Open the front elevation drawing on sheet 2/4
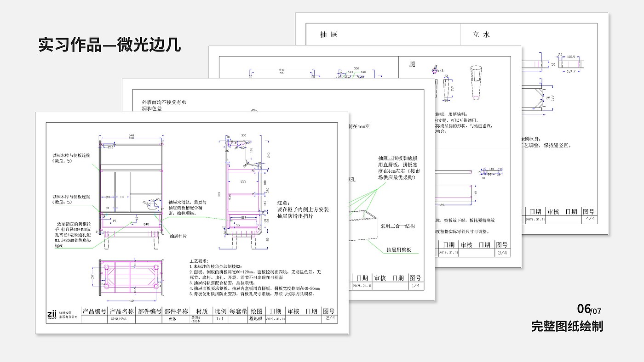The height and width of the screenshot is (362, 644). point(132,193)
